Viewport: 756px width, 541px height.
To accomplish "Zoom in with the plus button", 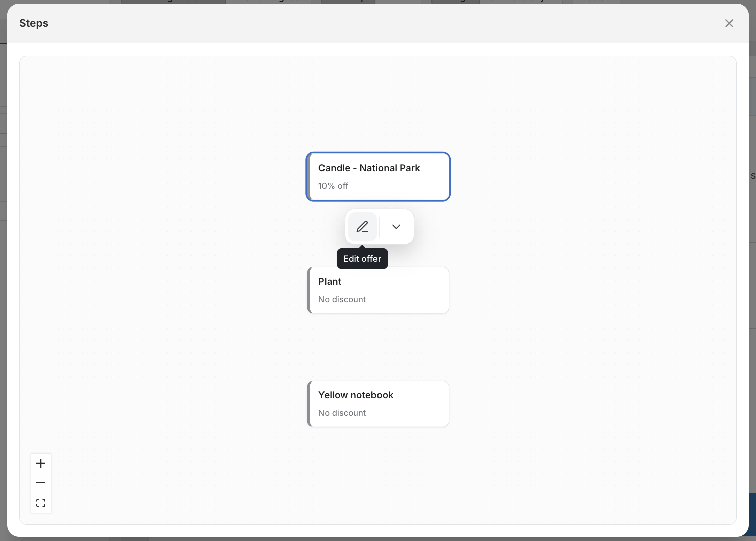I will (x=41, y=463).
